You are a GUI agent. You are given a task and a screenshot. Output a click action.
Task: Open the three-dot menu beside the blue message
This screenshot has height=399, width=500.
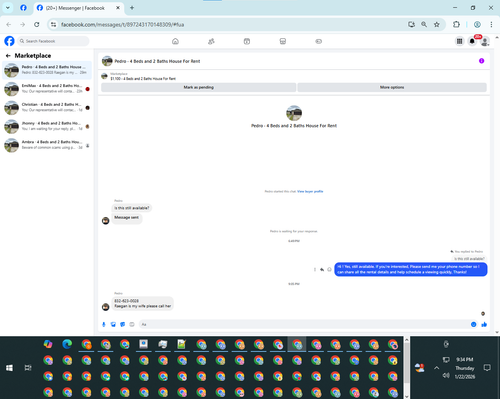pos(315,269)
